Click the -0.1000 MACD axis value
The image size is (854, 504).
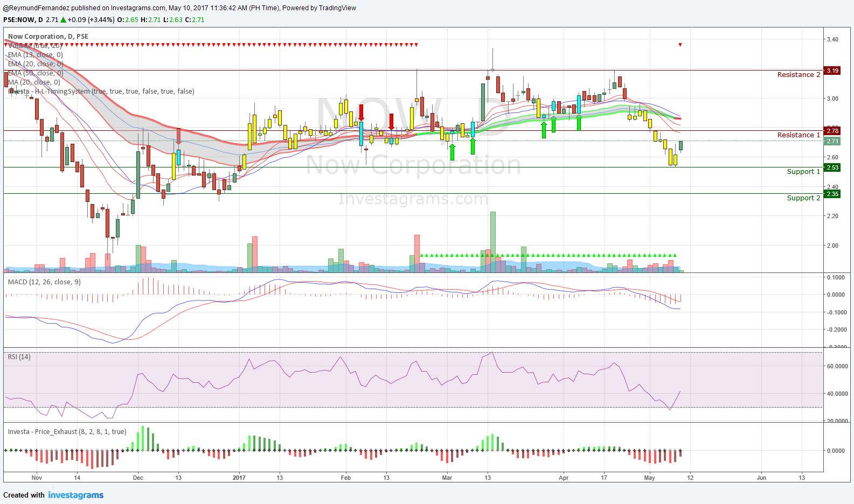(836, 312)
